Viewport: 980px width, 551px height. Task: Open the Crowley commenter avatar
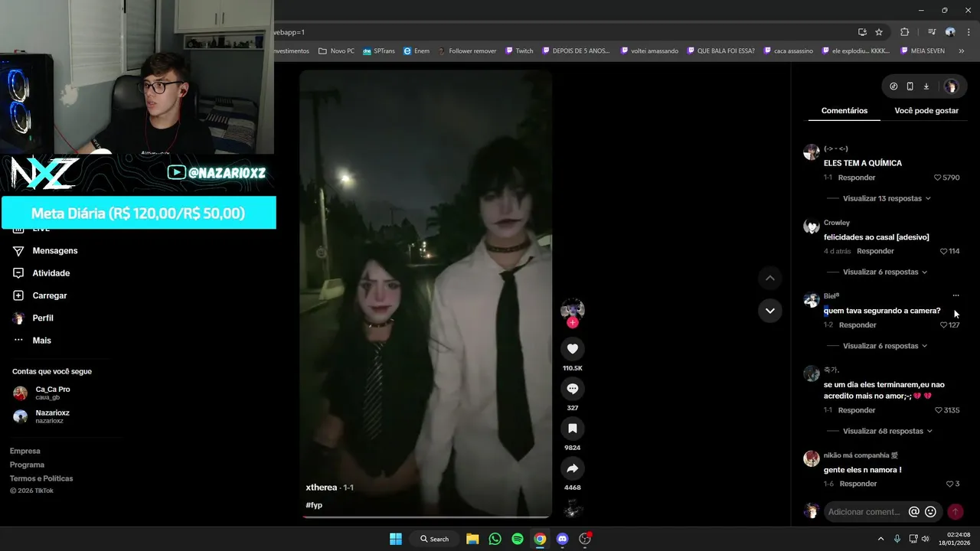tap(811, 227)
